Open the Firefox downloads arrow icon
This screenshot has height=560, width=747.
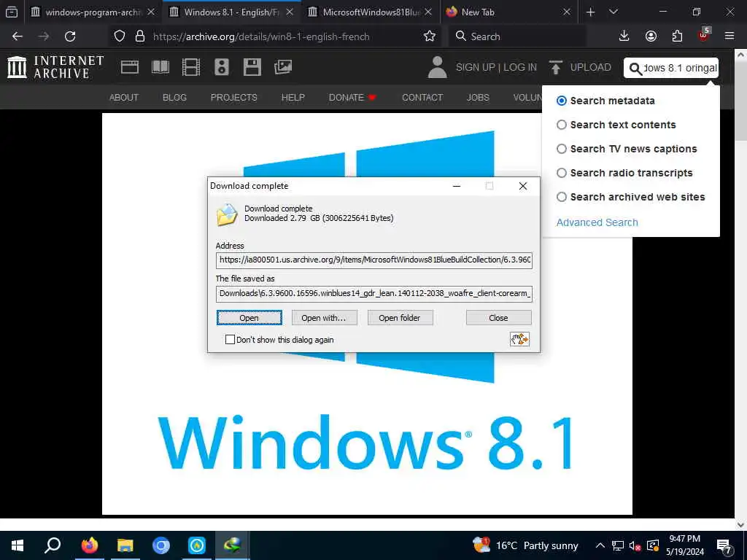point(624,36)
